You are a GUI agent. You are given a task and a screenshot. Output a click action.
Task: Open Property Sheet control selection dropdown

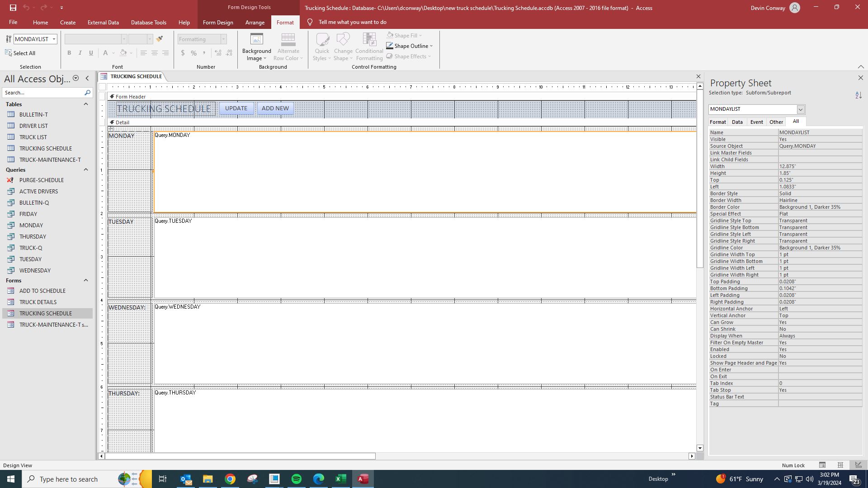(x=801, y=109)
